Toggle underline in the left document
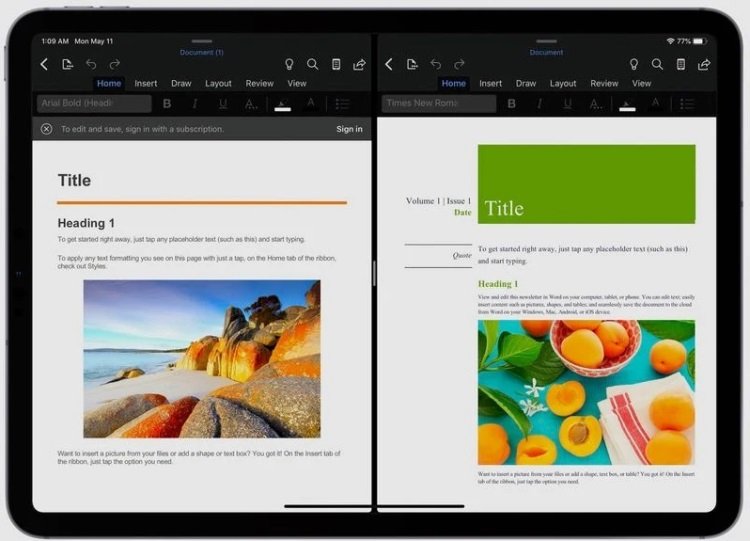The image size is (750, 541). 223,103
